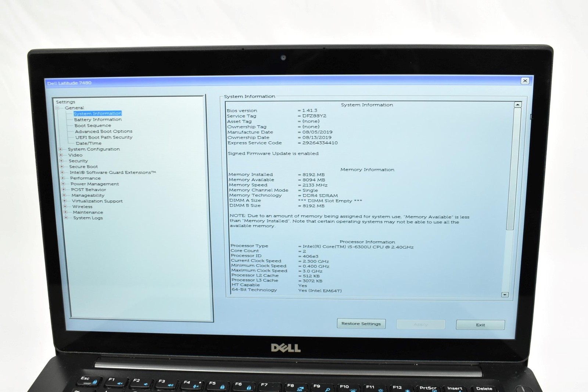588x392 pixels.
Task: Select the System Configuration label
Action: [x=94, y=149]
